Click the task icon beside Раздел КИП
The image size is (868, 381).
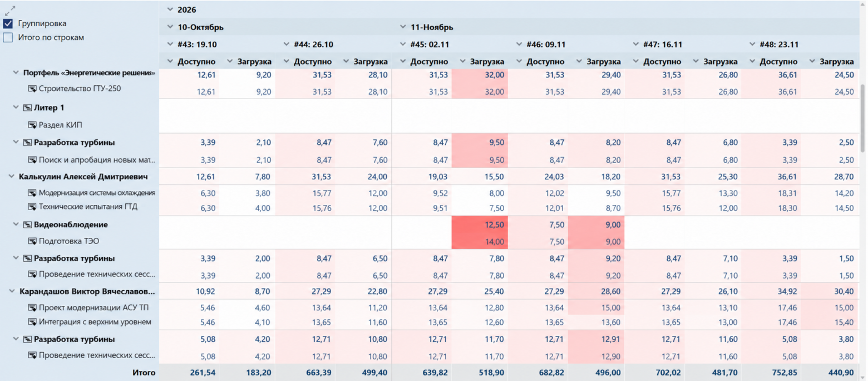point(32,125)
